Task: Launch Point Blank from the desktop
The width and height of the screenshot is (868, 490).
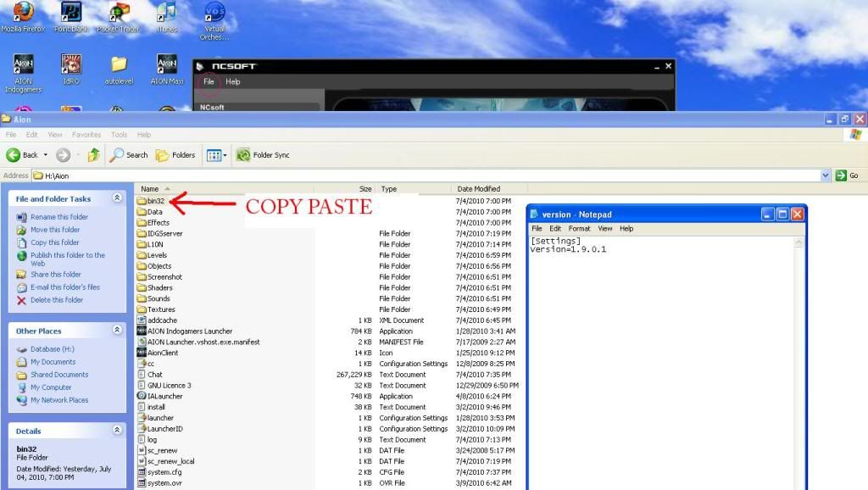Action: [x=71, y=17]
